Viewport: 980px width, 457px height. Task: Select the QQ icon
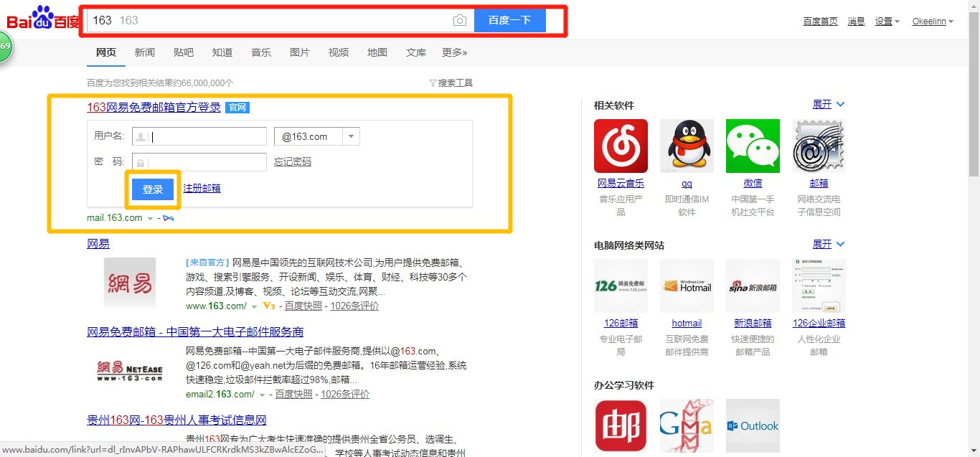coord(687,145)
